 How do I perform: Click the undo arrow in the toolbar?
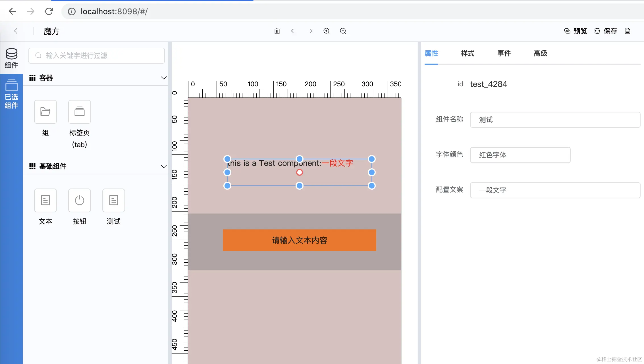294,31
